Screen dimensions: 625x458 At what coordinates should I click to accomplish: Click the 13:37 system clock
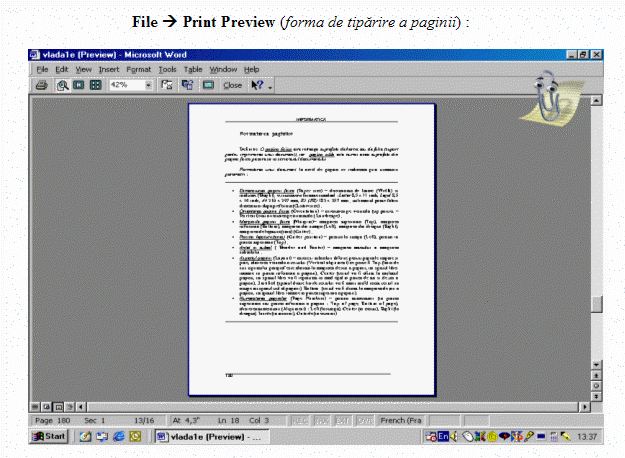[x=587, y=437]
